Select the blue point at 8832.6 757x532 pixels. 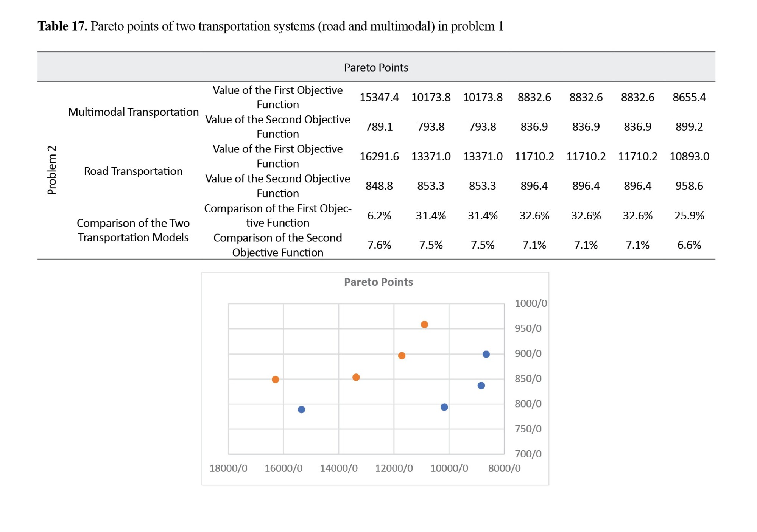point(481,386)
